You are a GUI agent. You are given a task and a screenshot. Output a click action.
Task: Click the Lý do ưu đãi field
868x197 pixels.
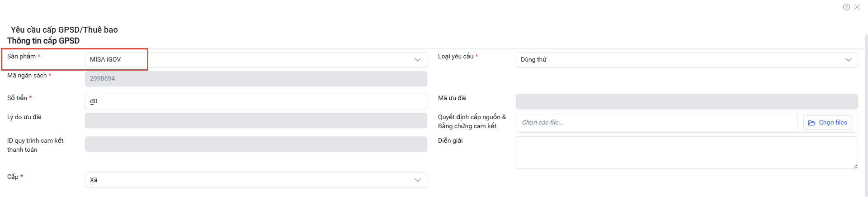[256, 120]
